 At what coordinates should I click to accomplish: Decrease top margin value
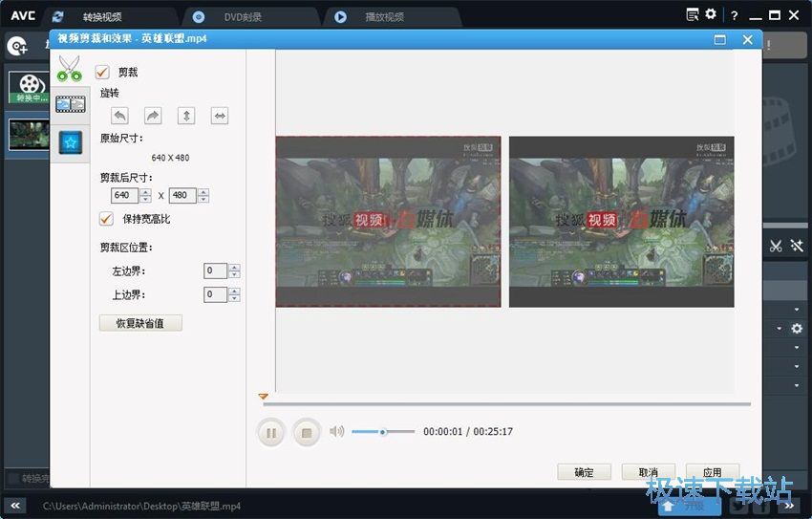coord(235,298)
